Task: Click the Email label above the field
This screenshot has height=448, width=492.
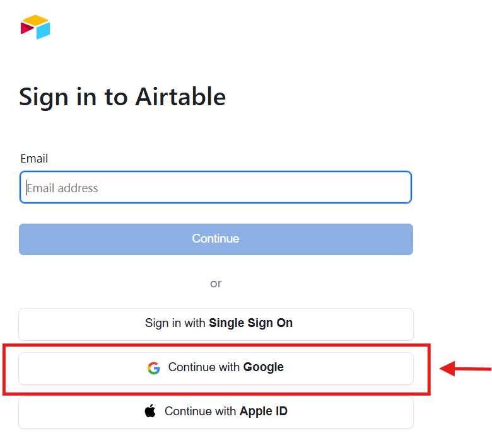Action: point(34,159)
